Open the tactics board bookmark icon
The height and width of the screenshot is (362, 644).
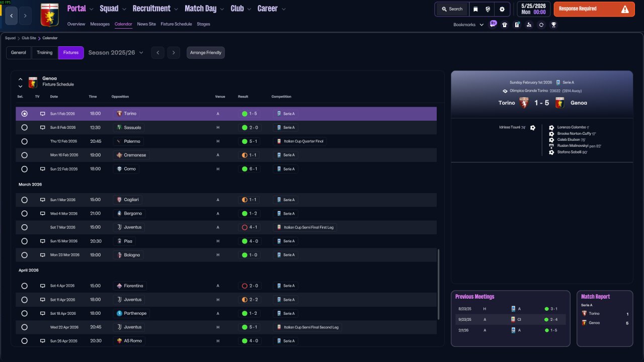click(517, 25)
